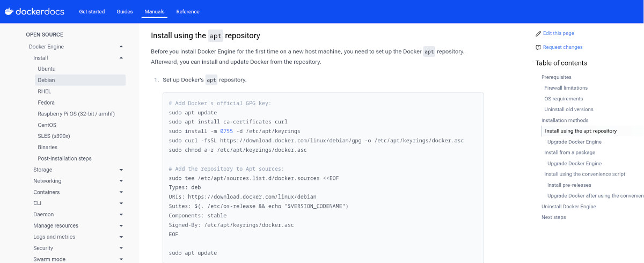Image resolution: width=644 pixels, height=263 pixels.
Task: Open the Reference section
Action: (x=188, y=11)
